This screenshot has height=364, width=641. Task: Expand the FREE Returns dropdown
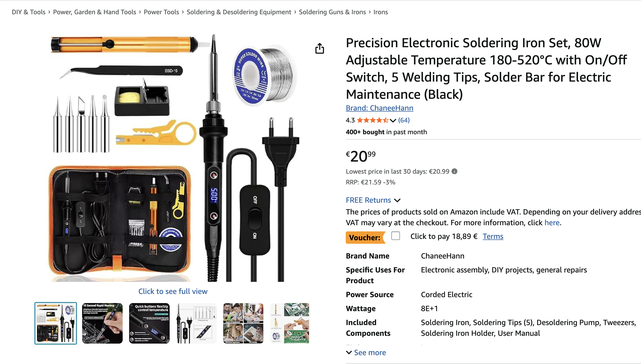[x=373, y=200]
